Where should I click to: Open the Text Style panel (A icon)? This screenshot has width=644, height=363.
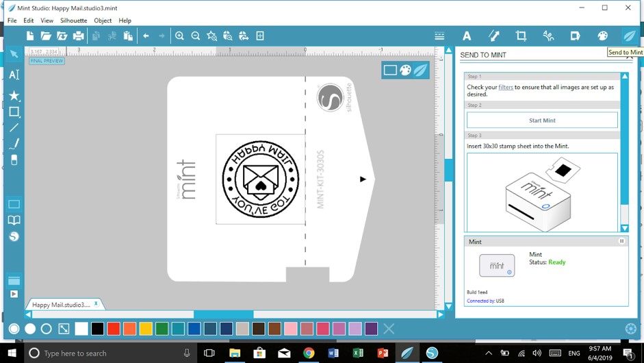[467, 36]
